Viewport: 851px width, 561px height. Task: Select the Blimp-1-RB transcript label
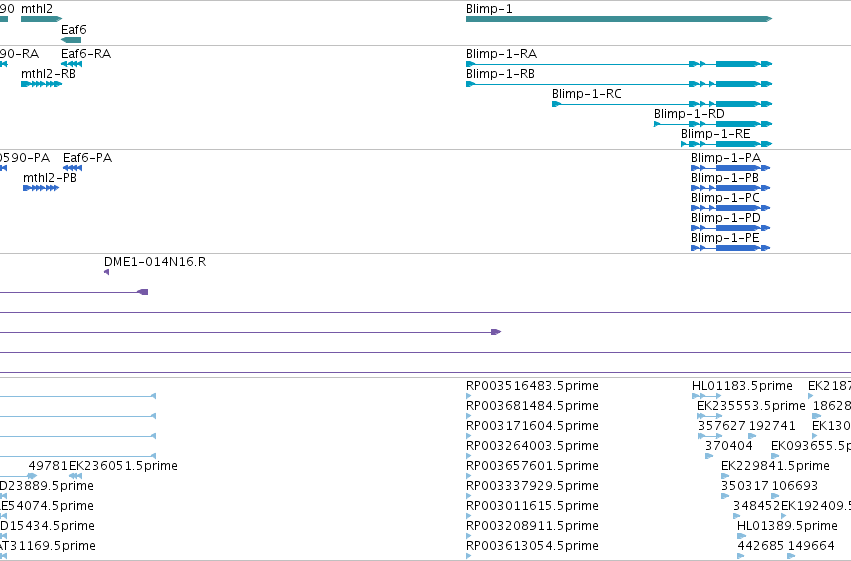500,74
